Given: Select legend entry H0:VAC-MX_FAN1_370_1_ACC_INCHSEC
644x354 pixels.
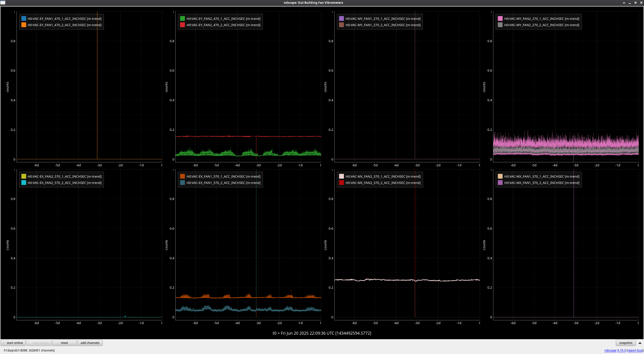Looking at the screenshot, I should [542, 176].
